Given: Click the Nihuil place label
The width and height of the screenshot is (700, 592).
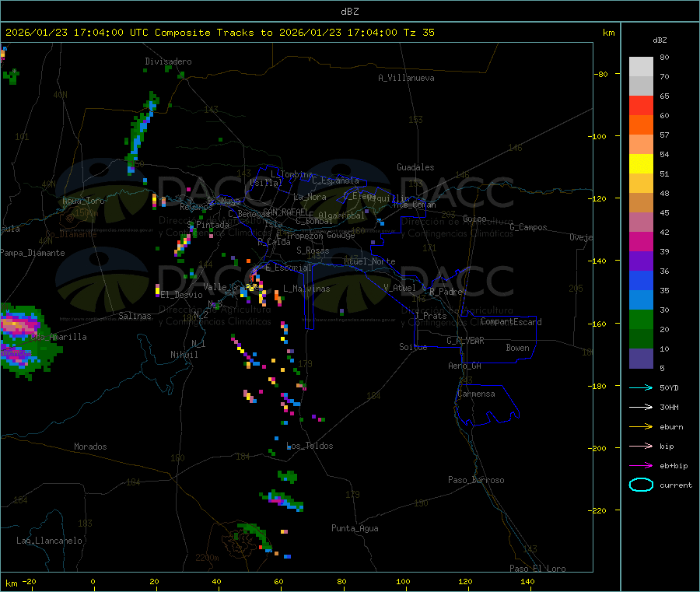Looking at the screenshot, I should [184, 355].
